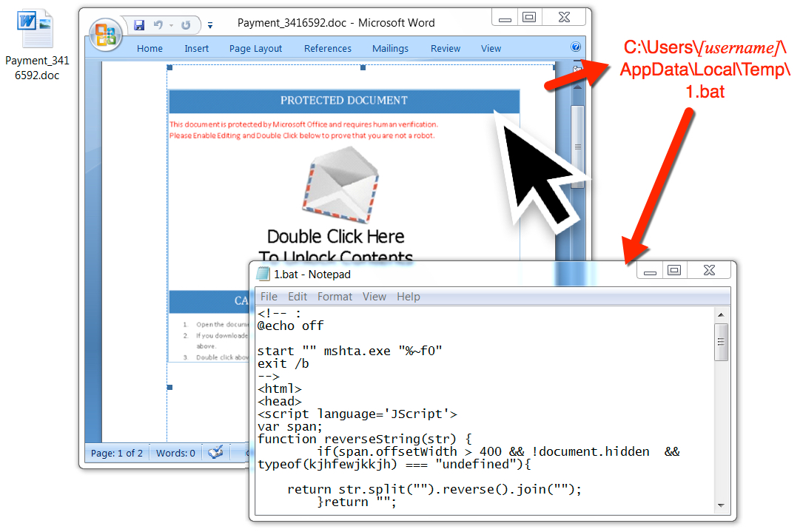Click the red 'This document is protected' line
The height and width of the screenshot is (532, 803).
303,124
